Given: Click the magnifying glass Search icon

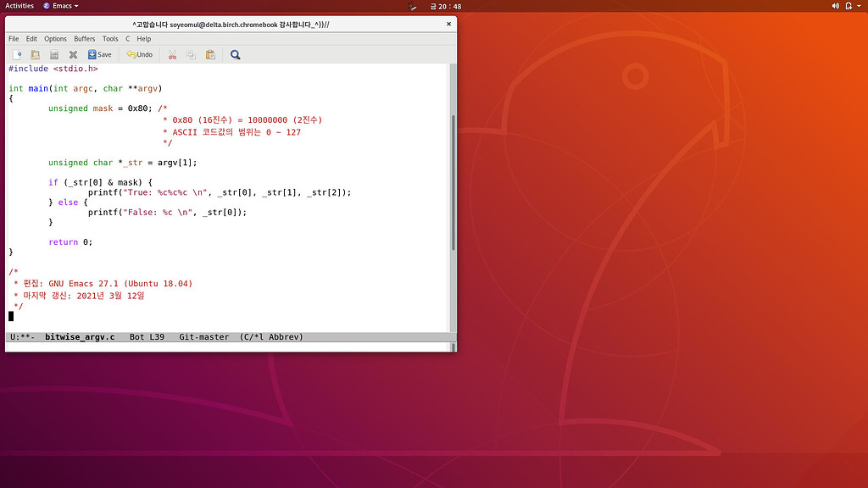Looking at the screenshot, I should pos(235,54).
